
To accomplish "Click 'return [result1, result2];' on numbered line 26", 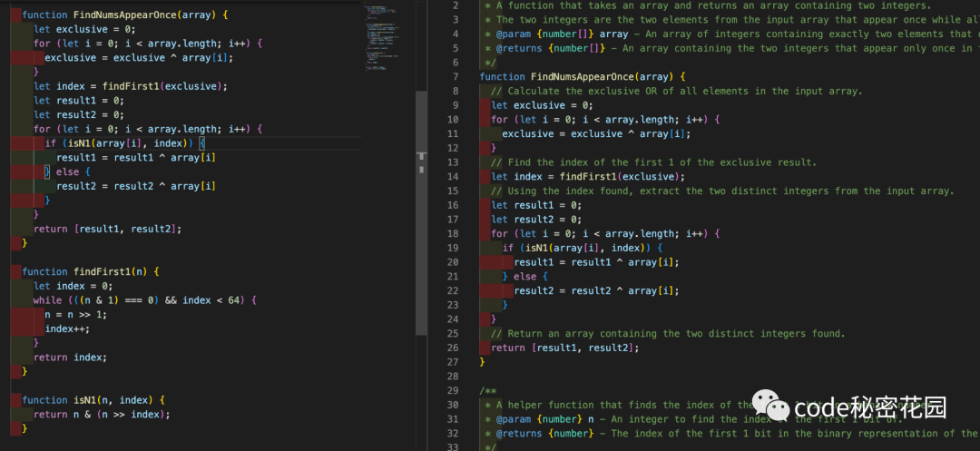I will tap(565, 348).
